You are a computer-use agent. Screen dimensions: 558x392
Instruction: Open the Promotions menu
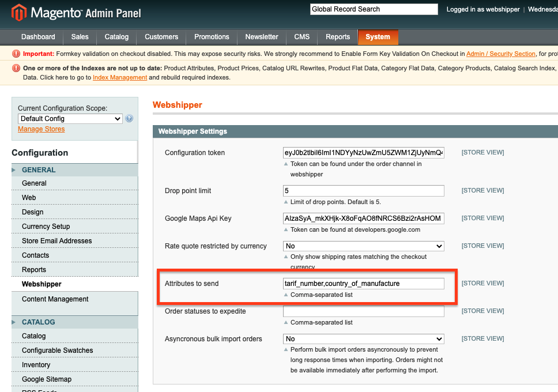pyautogui.click(x=212, y=37)
